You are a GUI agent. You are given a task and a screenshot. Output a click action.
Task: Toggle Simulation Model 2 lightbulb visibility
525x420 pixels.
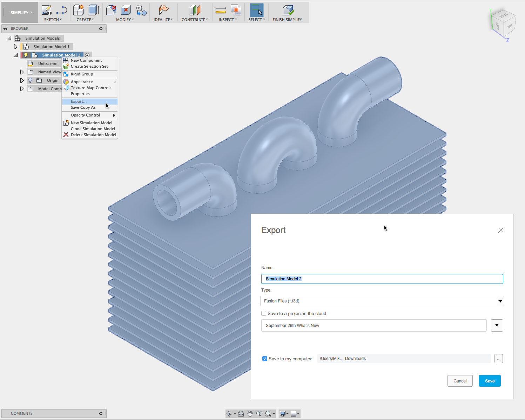[x=26, y=55]
